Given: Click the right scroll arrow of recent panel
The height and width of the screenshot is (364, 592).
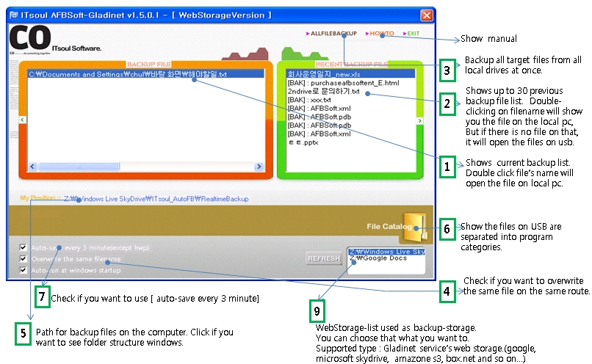Looking at the screenshot, I should 419,120.
